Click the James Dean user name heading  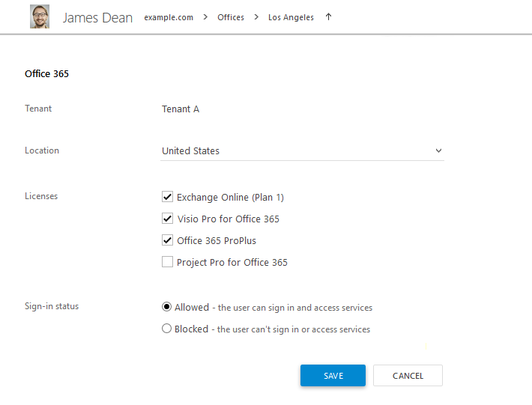pyautogui.click(x=97, y=18)
